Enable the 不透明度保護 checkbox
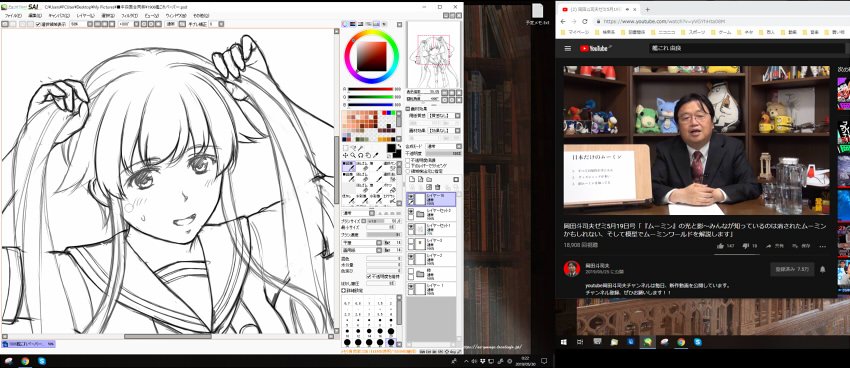This screenshot has width=850, height=368. [x=408, y=160]
